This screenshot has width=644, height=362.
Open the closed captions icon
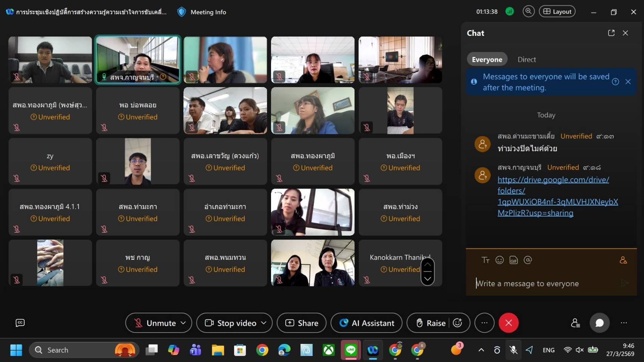point(20,323)
